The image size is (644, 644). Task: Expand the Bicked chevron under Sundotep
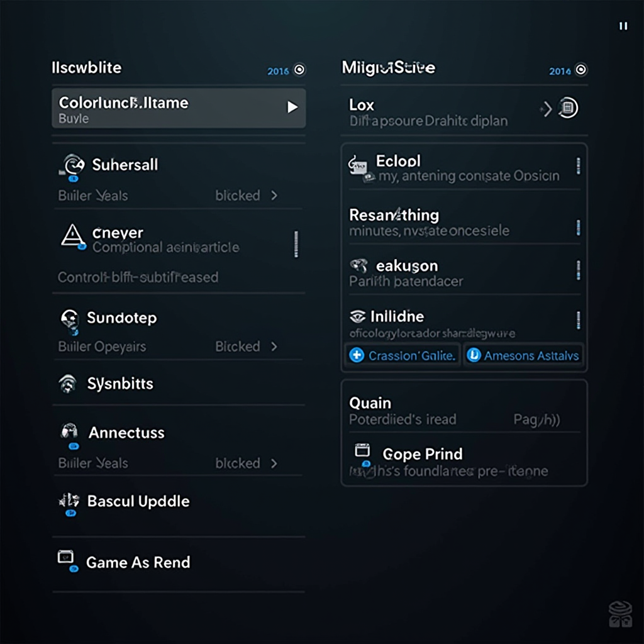274,347
